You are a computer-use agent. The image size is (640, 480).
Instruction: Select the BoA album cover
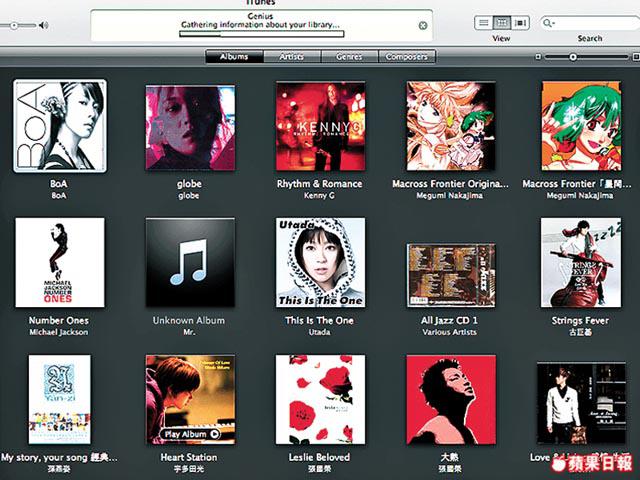pos(60,126)
